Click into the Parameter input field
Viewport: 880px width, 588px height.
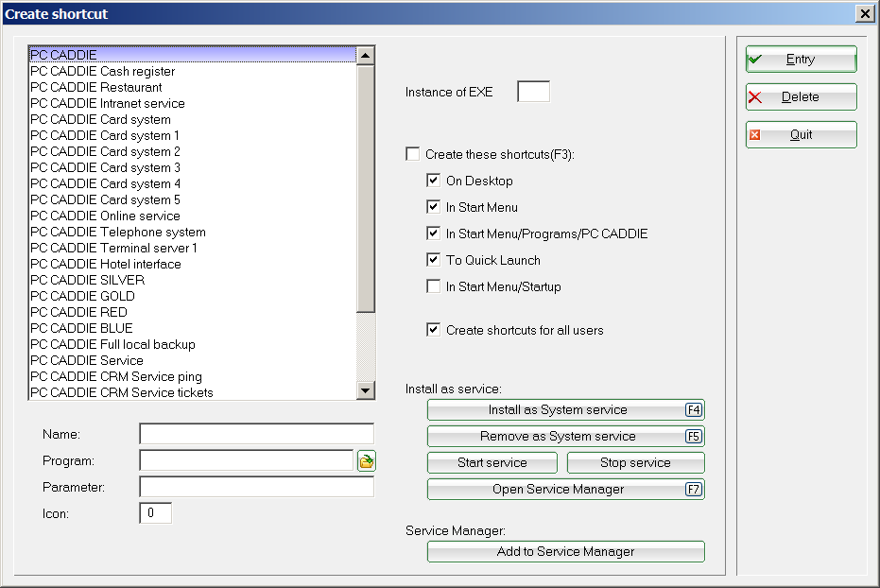(256, 487)
